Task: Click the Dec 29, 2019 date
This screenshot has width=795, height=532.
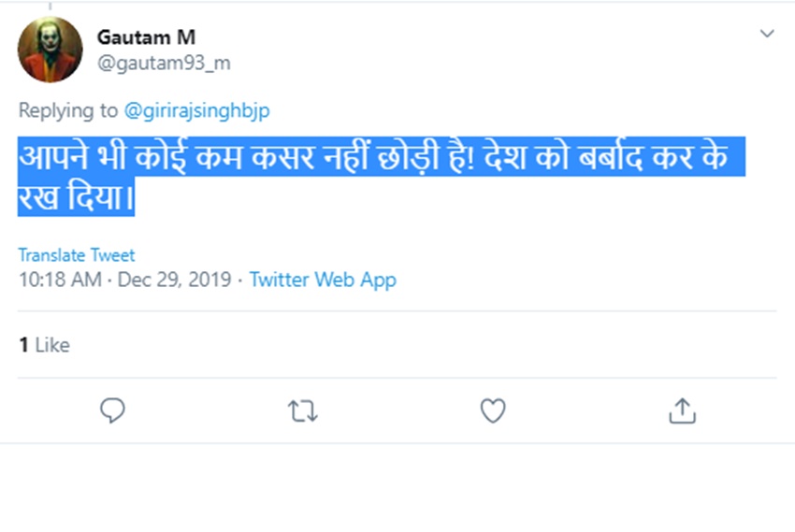Action: (x=174, y=280)
